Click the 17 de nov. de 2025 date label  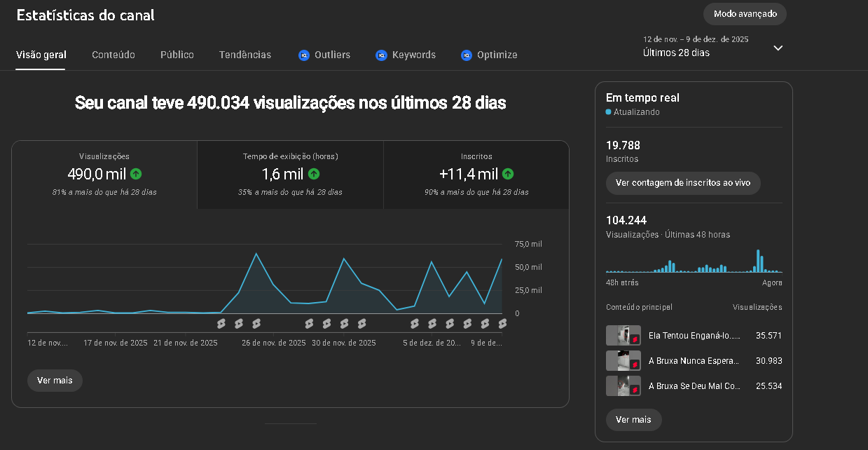click(x=116, y=343)
